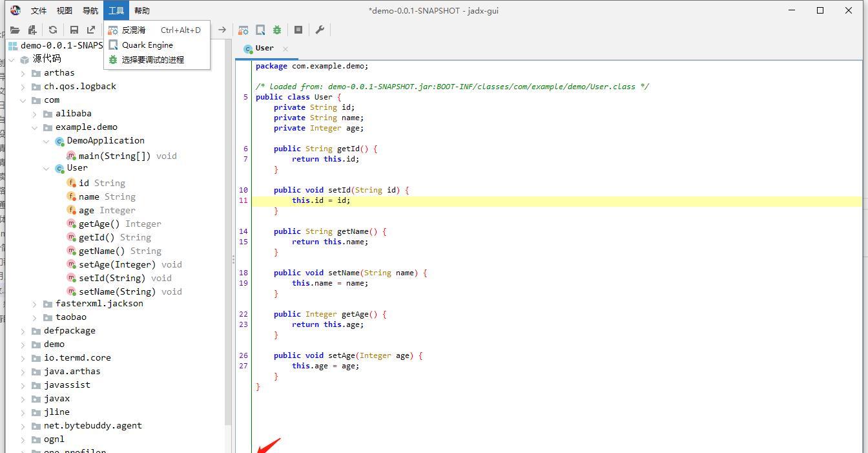Open the 帮助 menu
868x453 pixels.
point(142,10)
